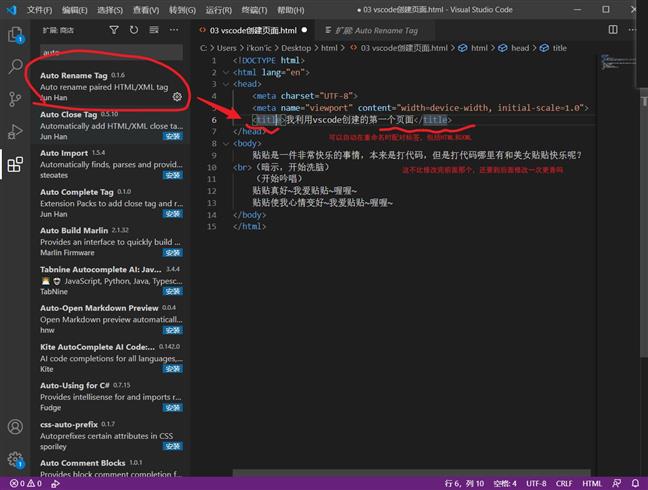Change file encoding UTF-8
This screenshot has height=490, width=648.
[x=536, y=483]
